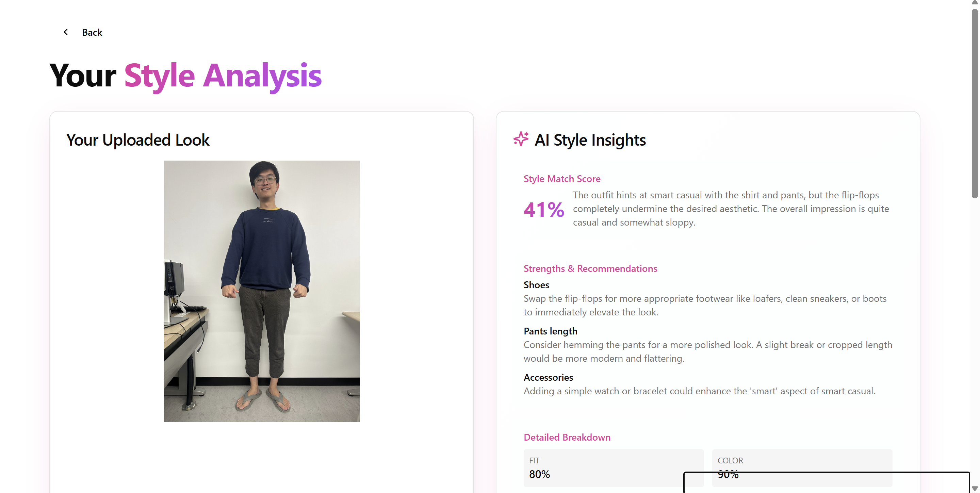Click the 41% style match score
The height and width of the screenshot is (493, 980).
544,210
